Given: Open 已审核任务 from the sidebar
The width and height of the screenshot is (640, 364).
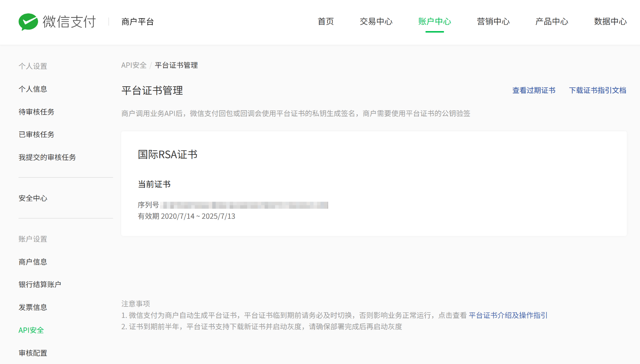Looking at the screenshot, I should (36, 134).
